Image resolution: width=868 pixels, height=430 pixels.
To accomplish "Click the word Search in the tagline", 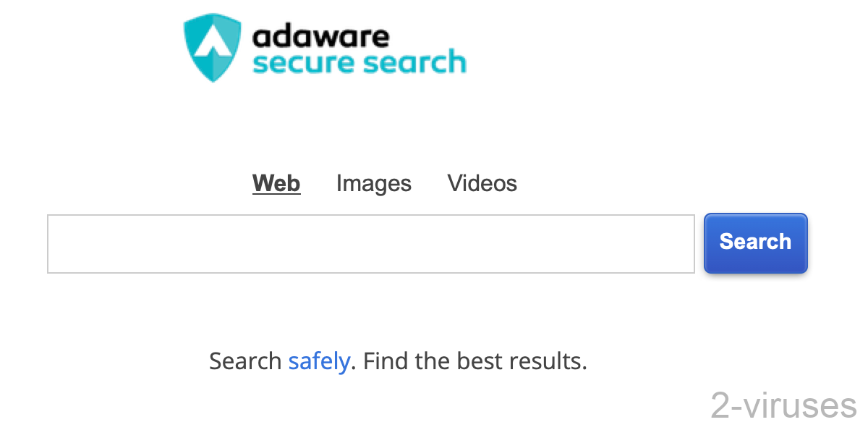I will [x=245, y=361].
